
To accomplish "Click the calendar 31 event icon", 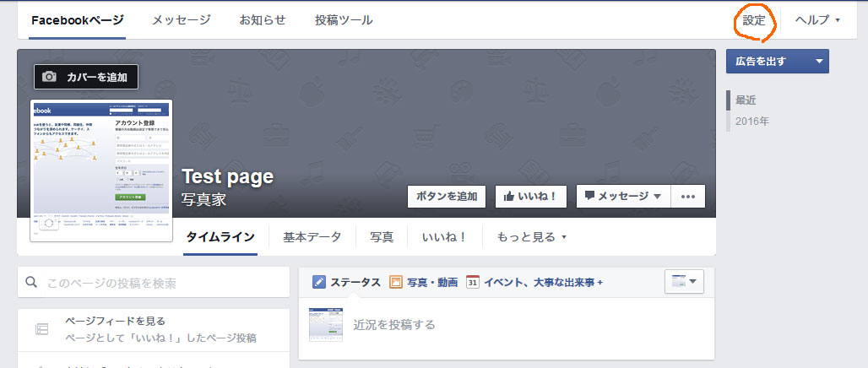I will tap(472, 282).
